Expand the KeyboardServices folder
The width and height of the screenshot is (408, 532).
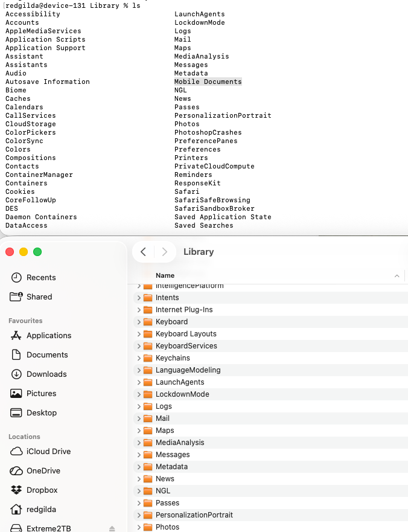coord(139,346)
